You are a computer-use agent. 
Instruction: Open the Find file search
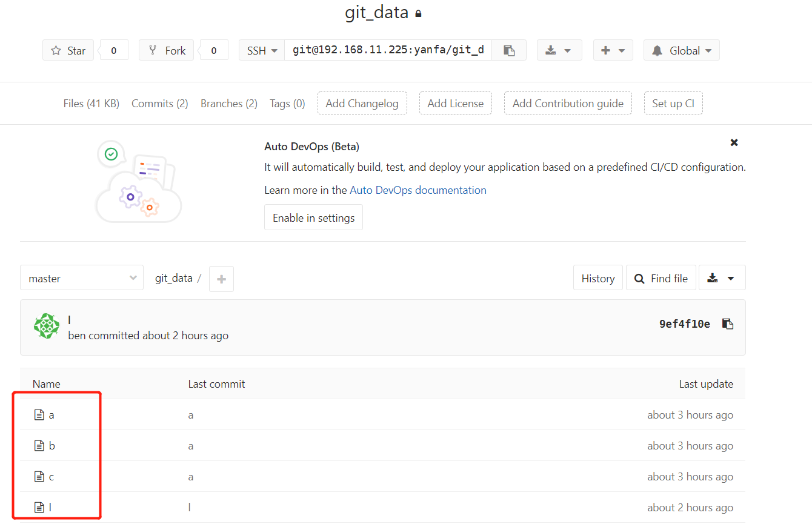(x=661, y=279)
